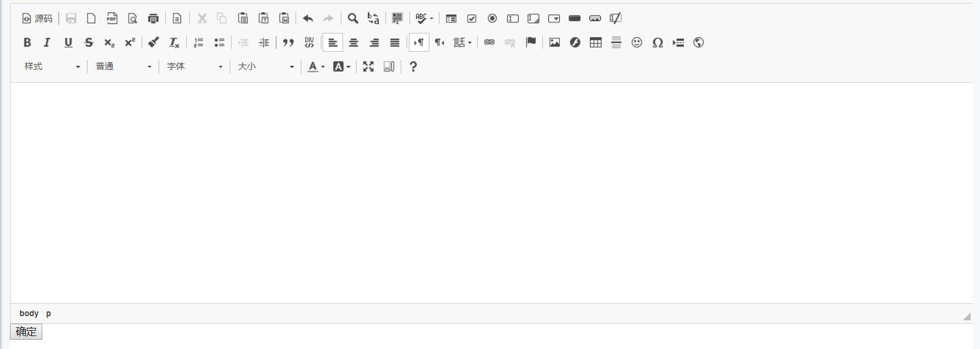The width and height of the screenshot is (980, 349).
Task: Toggle block quote
Action: (x=288, y=43)
